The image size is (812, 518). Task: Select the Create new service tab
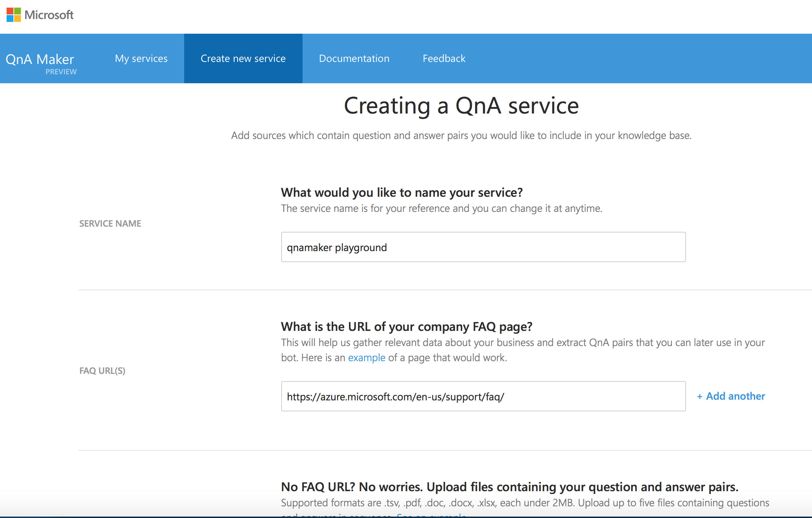click(x=243, y=58)
